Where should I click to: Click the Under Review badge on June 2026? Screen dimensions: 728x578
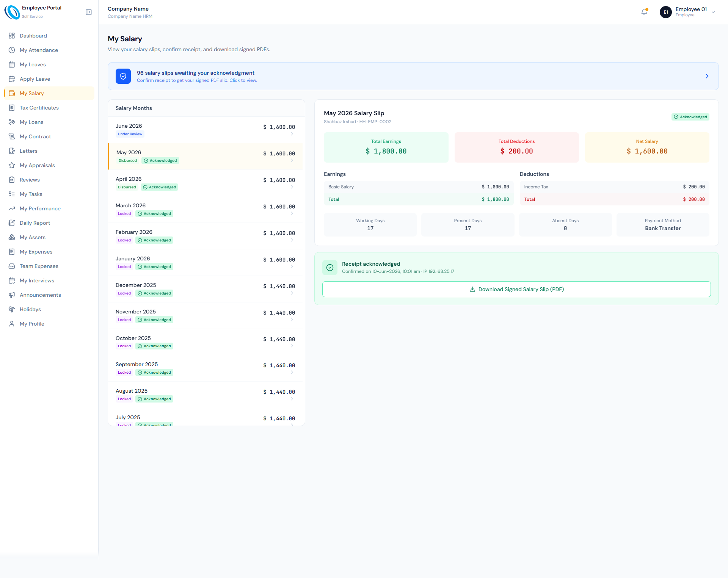coord(130,134)
